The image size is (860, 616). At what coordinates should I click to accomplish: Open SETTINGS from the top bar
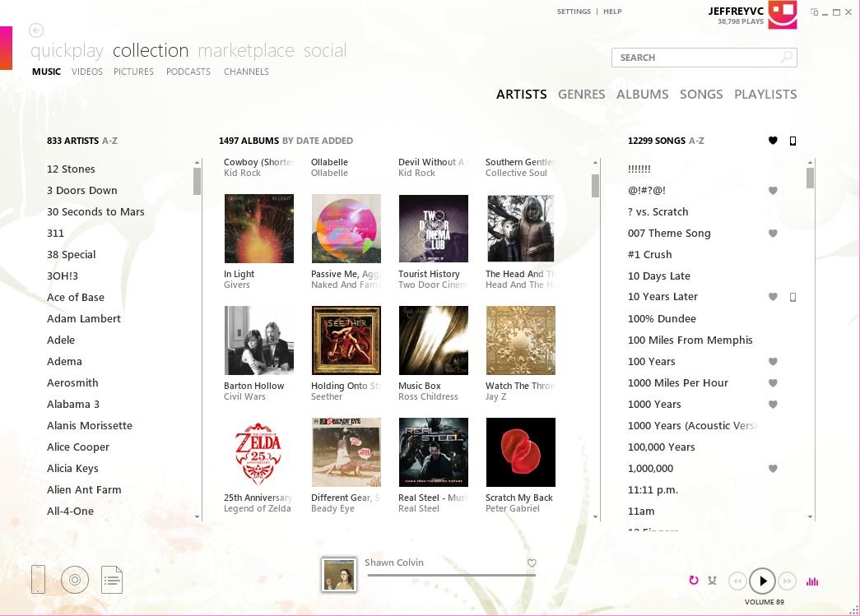(572, 12)
